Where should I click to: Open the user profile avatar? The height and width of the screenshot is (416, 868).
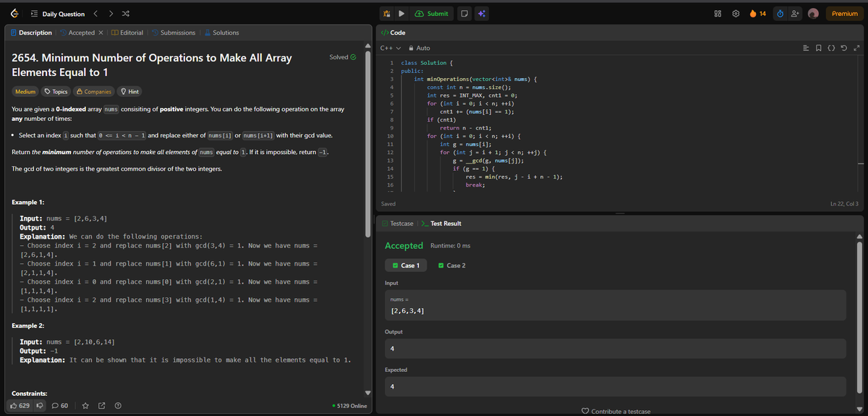click(814, 14)
